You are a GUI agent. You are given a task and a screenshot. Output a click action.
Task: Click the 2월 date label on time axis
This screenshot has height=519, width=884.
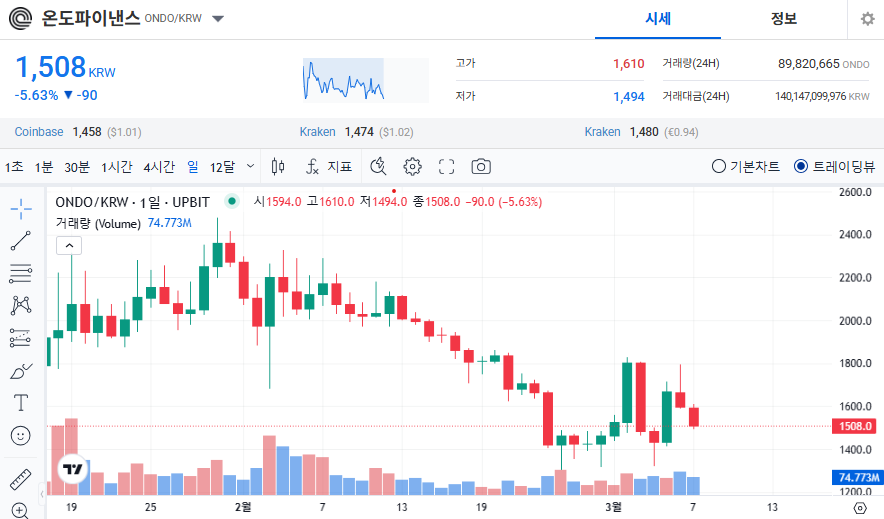pos(243,507)
